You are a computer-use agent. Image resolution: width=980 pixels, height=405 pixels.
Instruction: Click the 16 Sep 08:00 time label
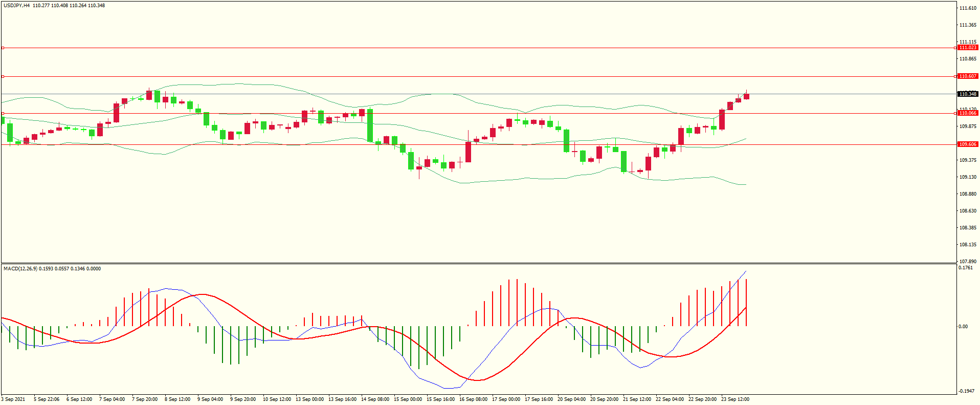pyautogui.click(x=473, y=399)
